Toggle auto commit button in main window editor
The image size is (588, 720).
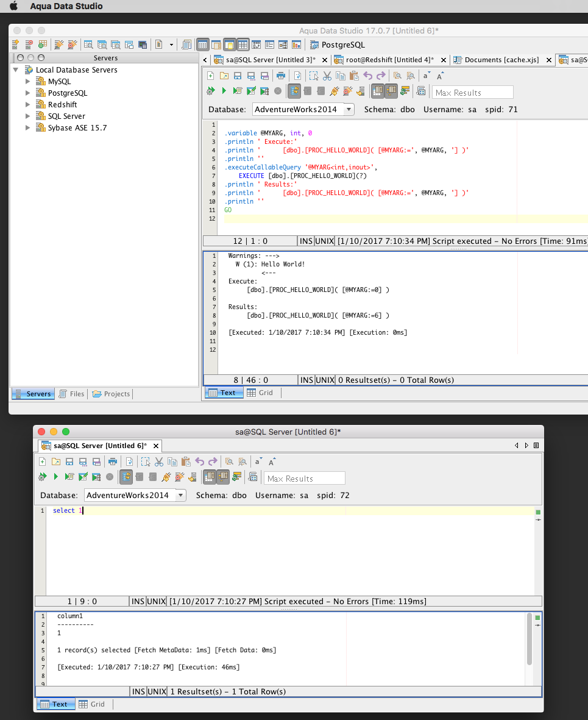[x=294, y=90]
